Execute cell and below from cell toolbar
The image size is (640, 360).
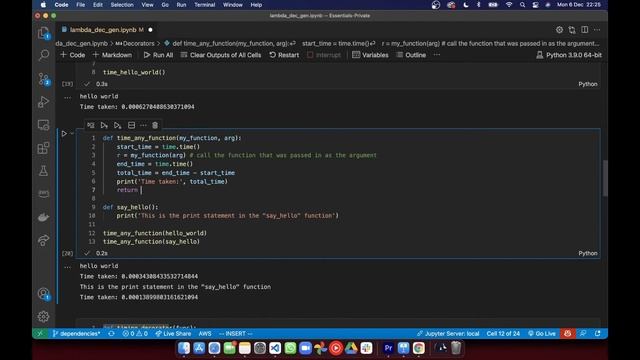118,125
